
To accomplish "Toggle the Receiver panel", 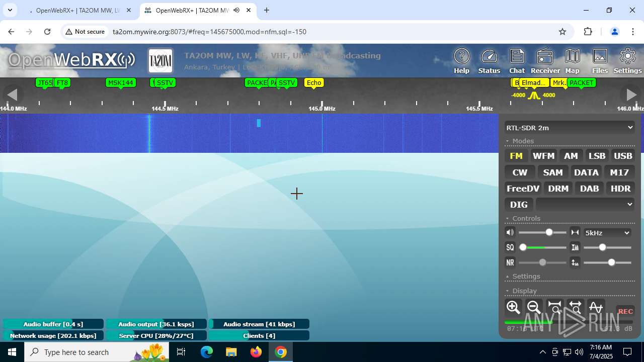I will pos(545,61).
